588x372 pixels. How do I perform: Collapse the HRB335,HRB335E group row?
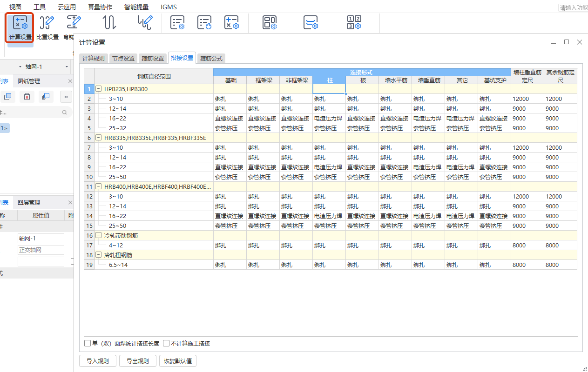click(99, 138)
